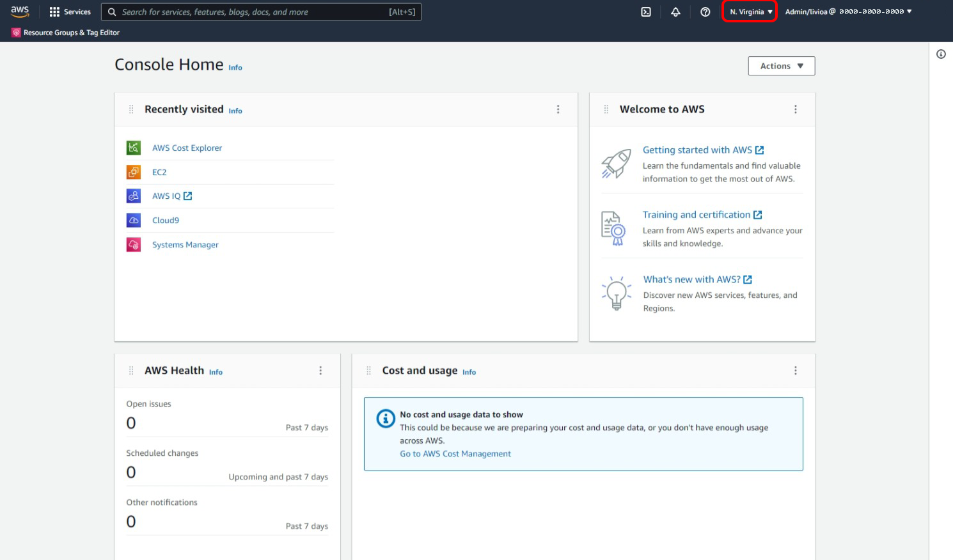Viewport: 953px width, 560px height.
Task: Open Cost and usage widget options menu
Action: coord(796,371)
